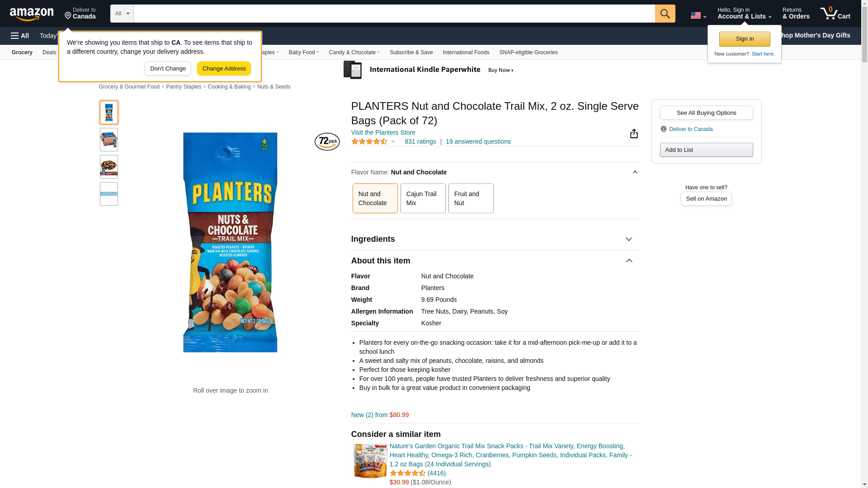Image resolution: width=868 pixels, height=488 pixels.
Task: Open the shopping cart icon
Action: pyautogui.click(x=835, y=14)
